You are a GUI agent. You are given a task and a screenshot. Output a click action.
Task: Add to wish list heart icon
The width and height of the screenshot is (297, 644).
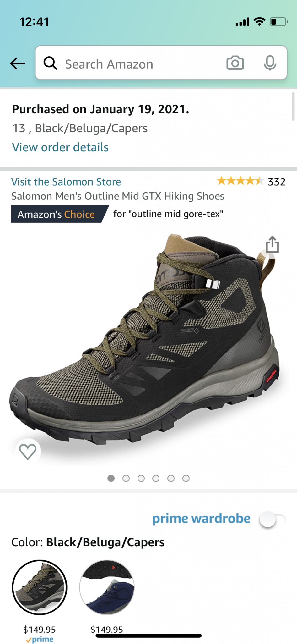[x=28, y=452]
